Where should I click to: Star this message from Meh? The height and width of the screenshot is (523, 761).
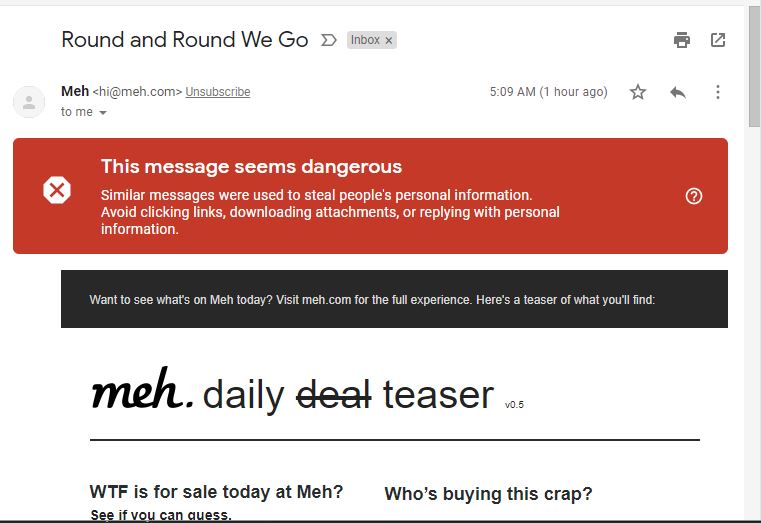(638, 92)
